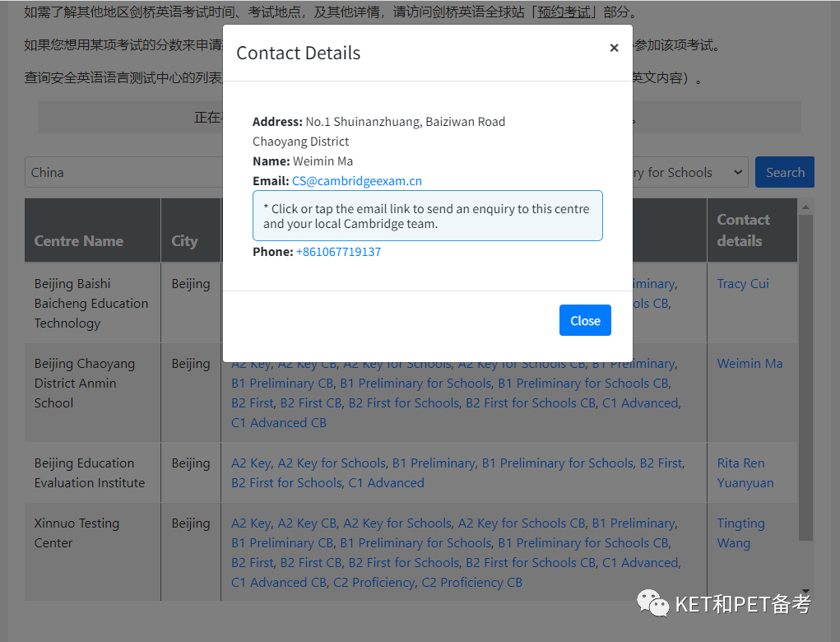Open Rita Ren Yuanyuan contact details
This screenshot has width=840, height=642.
[745, 472]
